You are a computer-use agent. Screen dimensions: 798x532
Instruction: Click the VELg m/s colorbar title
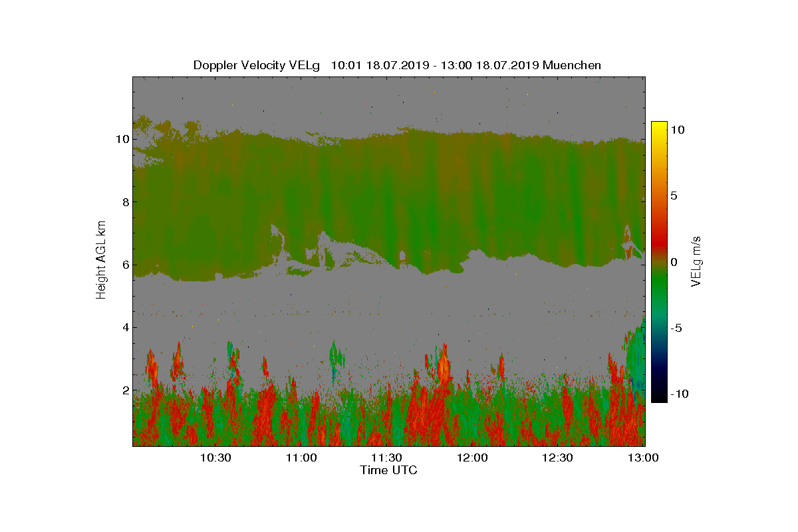pyautogui.click(x=697, y=261)
